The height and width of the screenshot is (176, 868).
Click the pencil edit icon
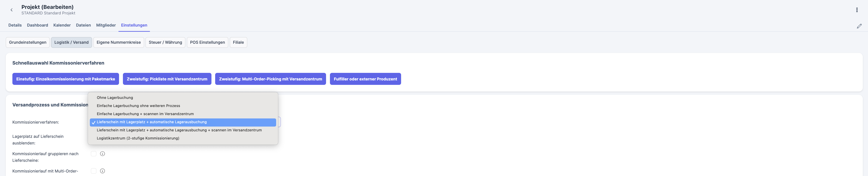(x=859, y=26)
